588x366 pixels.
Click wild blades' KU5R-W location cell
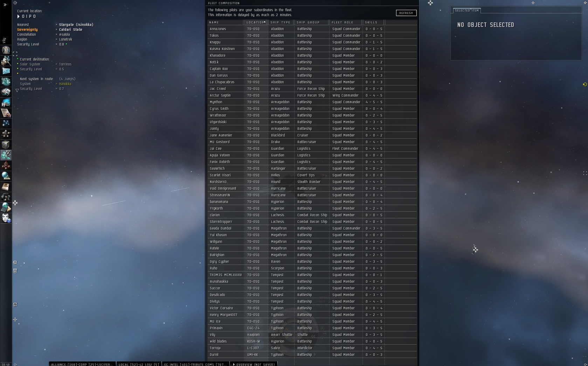pos(256,342)
